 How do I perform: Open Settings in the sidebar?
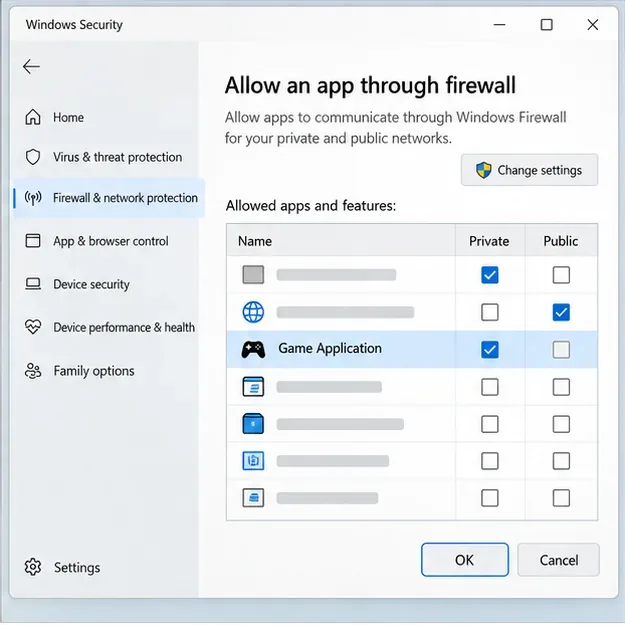pyautogui.click(x=77, y=567)
